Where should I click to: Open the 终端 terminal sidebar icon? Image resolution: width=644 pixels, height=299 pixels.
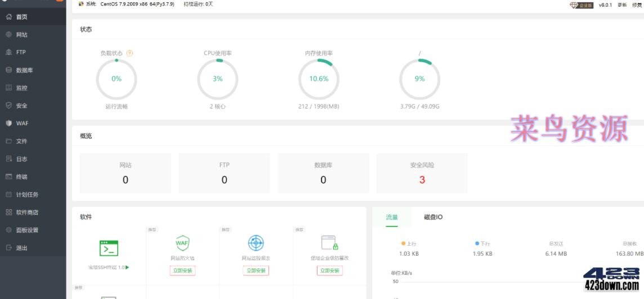(x=9, y=177)
